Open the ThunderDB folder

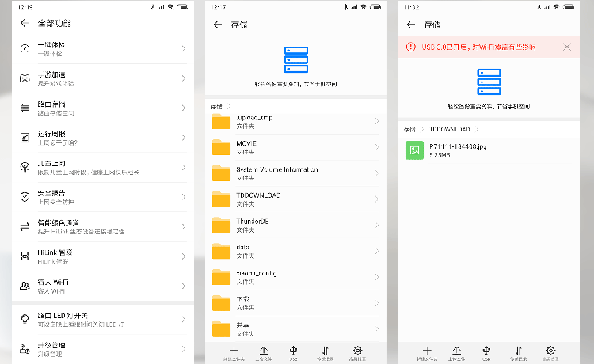click(295, 226)
